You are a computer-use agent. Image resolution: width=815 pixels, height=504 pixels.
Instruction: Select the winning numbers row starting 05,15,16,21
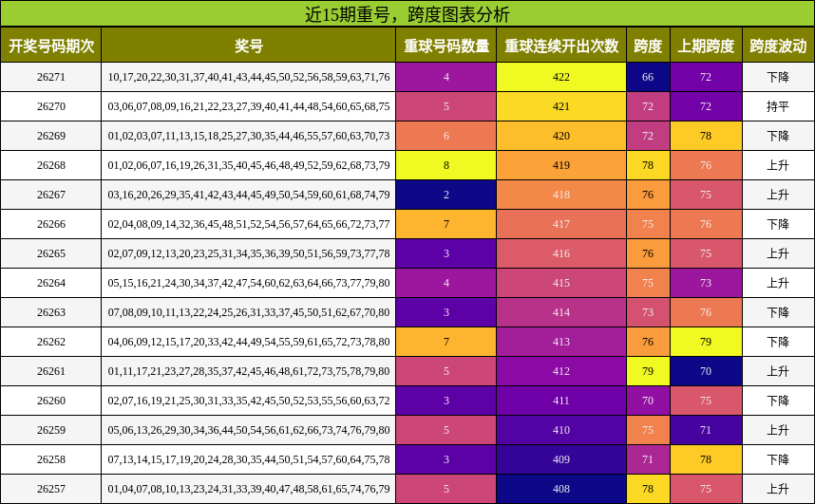[249, 283]
